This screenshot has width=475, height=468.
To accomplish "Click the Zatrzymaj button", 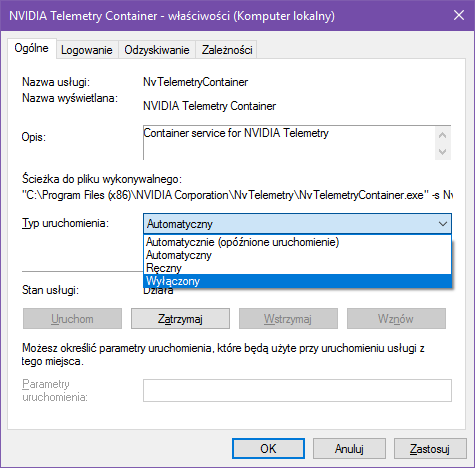I will click(180, 319).
